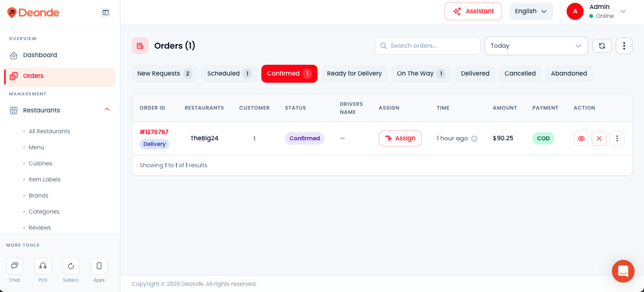Viewport: 644px width, 292px height.
Task: Switch to Delivered tab
Action: [475, 74]
